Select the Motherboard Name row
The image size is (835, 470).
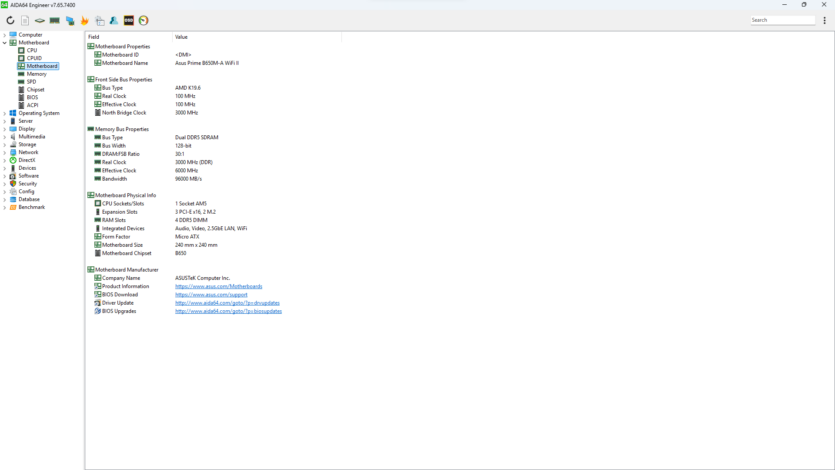point(166,63)
